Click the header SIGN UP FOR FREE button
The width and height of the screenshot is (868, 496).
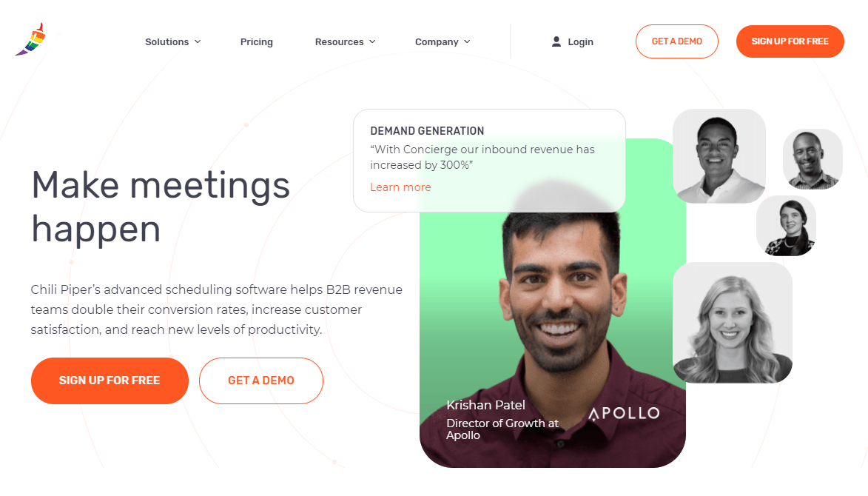coord(790,41)
